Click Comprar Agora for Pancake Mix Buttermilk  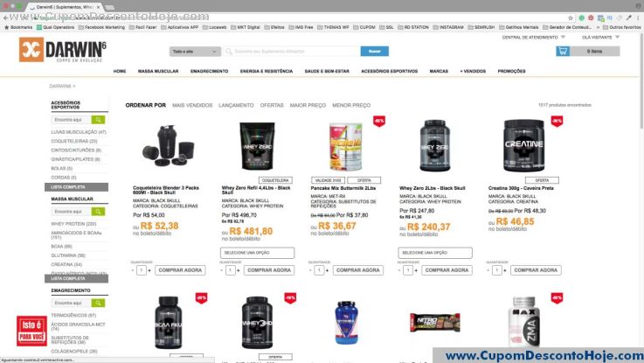(357, 270)
